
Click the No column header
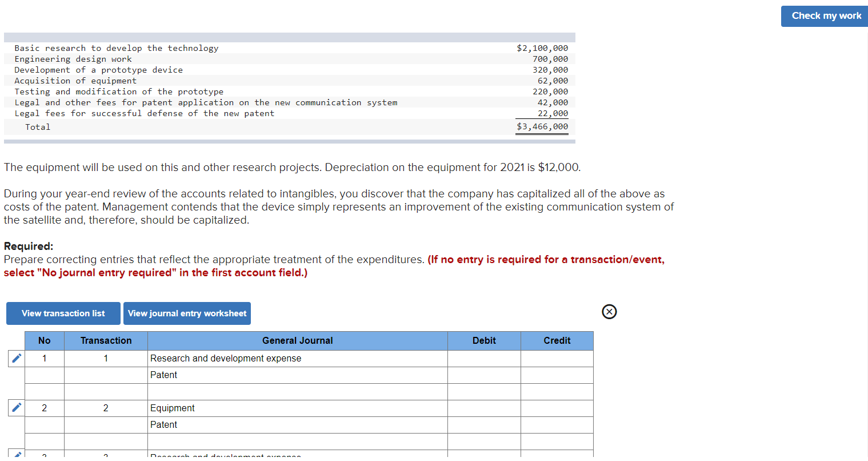[x=44, y=340]
